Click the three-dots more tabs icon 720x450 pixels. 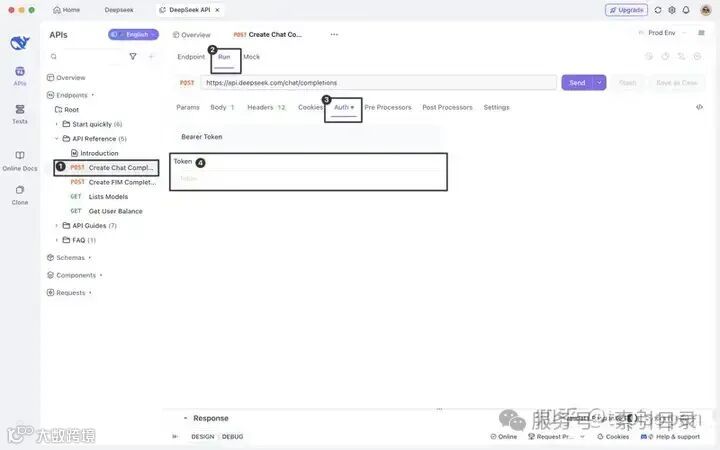(x=334, y=34)
